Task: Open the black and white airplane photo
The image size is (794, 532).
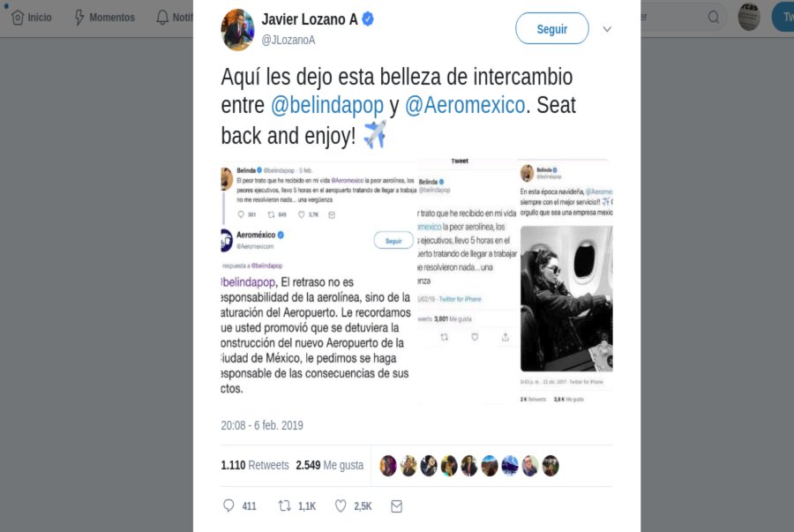Action: click(x=566, y=299)
